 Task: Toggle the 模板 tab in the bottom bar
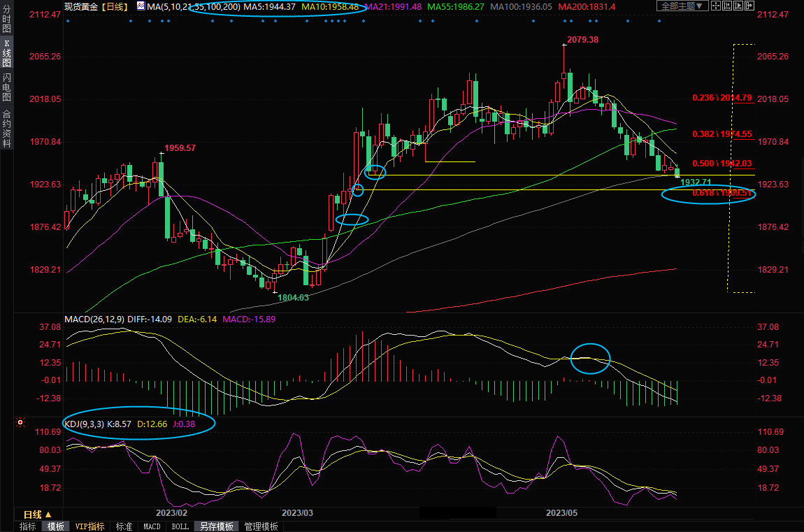[x=56, y=526]
